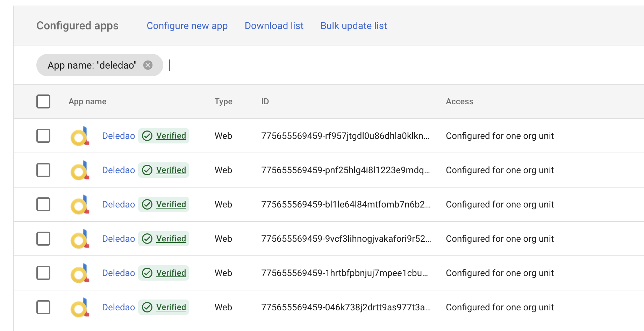Check the box for the bl1le64l84 app row
The image size is (644, 331).
click(x=43, y=204)
